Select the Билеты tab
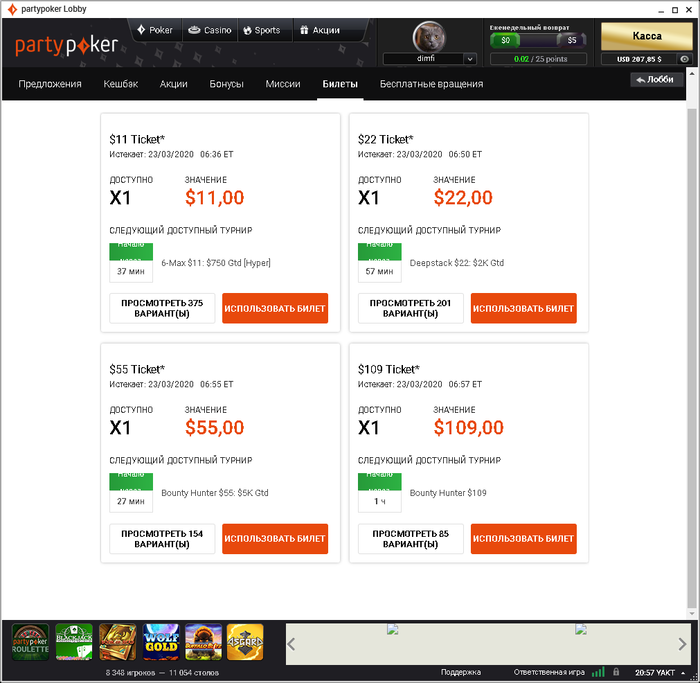The image size is (700, 683). pos(340,84)
